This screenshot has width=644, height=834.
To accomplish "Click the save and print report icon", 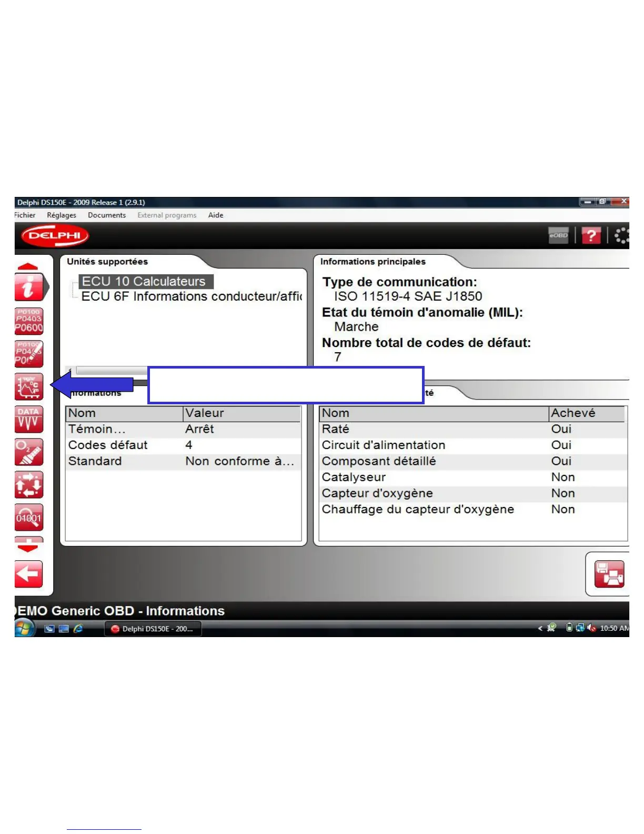I will point(609,574).
